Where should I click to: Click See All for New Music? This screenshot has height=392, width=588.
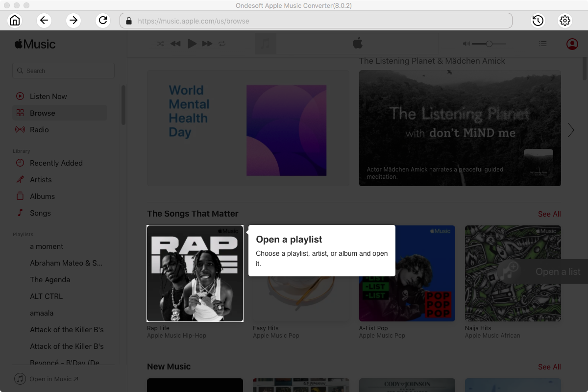[x=549, y=367]
